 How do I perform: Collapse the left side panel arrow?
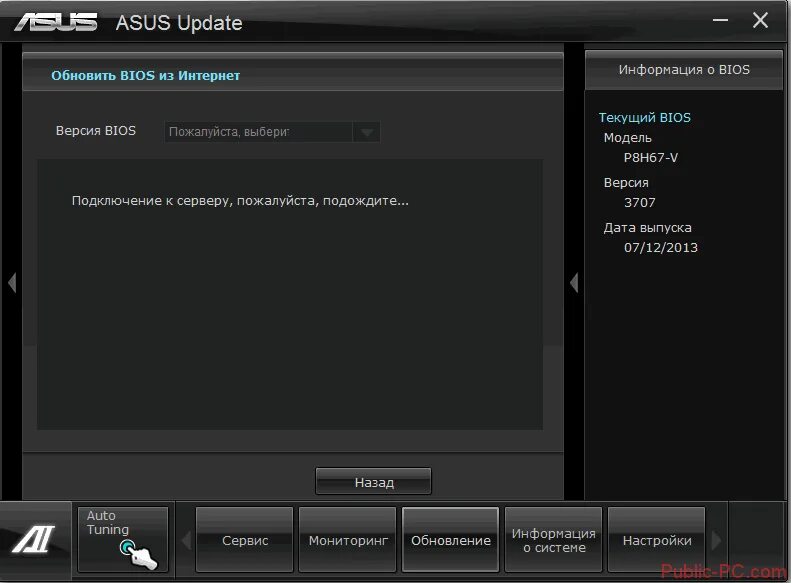[12, 282]
